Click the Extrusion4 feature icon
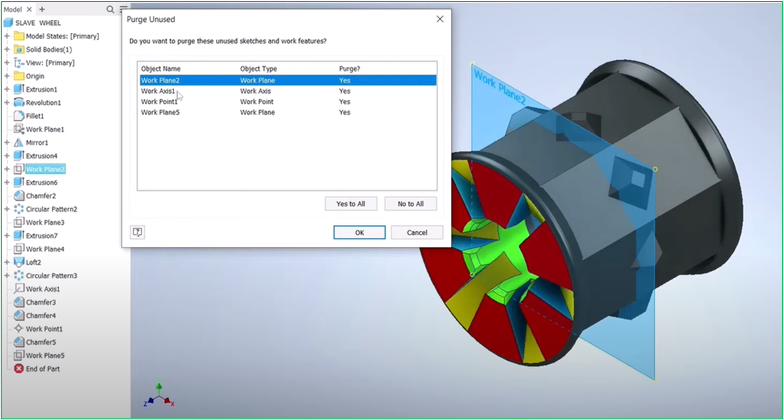784x420 pixels. coord(19,156)
